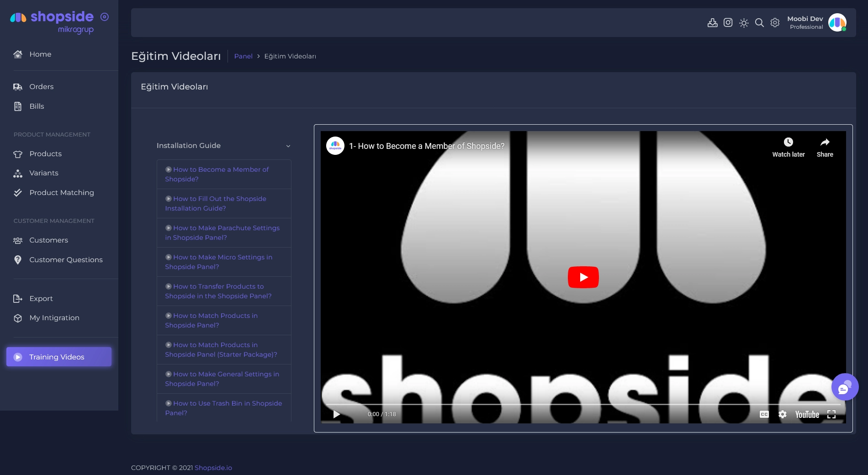868x475 pixels.
Task: Click the Variants icon
Action: tap(18, 173)
